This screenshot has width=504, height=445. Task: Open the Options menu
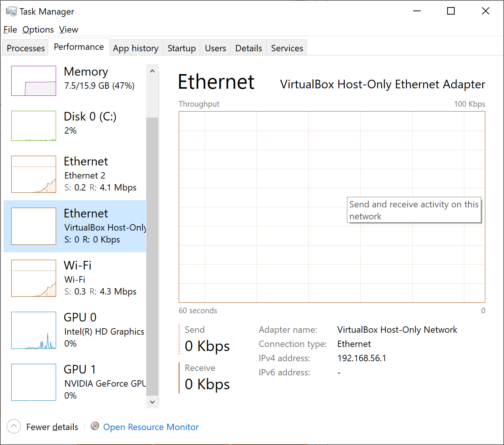coord(38,30)
